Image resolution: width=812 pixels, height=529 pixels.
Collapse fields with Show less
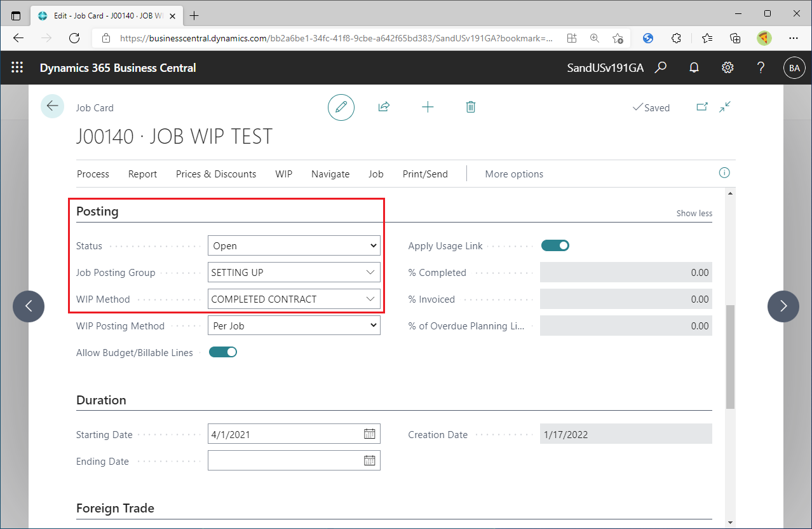[x=694, y=213]
